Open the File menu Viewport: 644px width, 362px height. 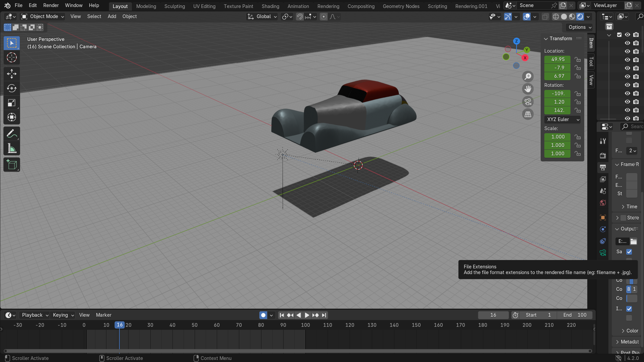[x=18, y=5]
